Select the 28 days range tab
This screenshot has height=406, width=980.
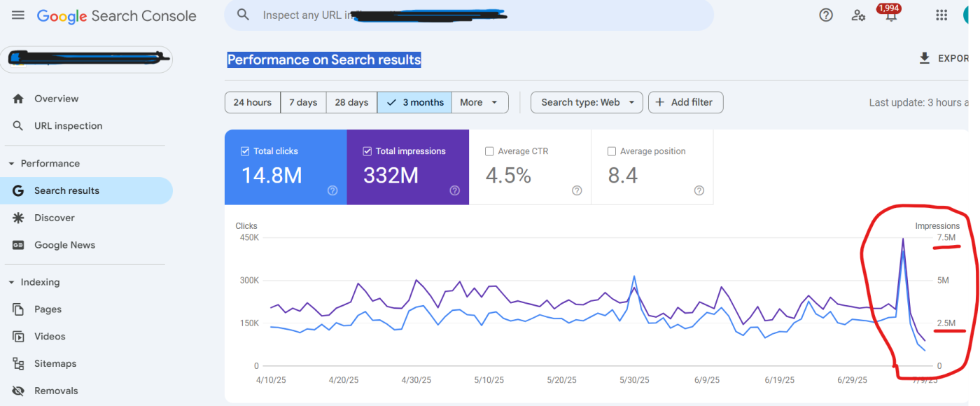click(x=351, y=102)
